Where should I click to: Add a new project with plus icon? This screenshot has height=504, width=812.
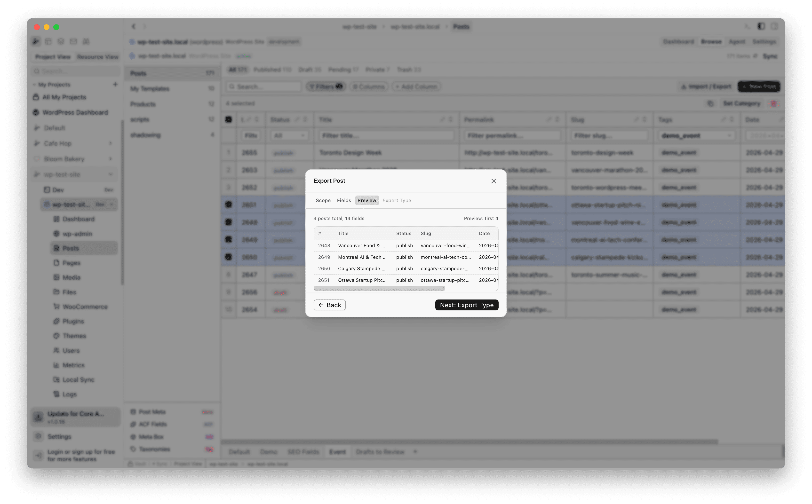[x=115, y=84]
